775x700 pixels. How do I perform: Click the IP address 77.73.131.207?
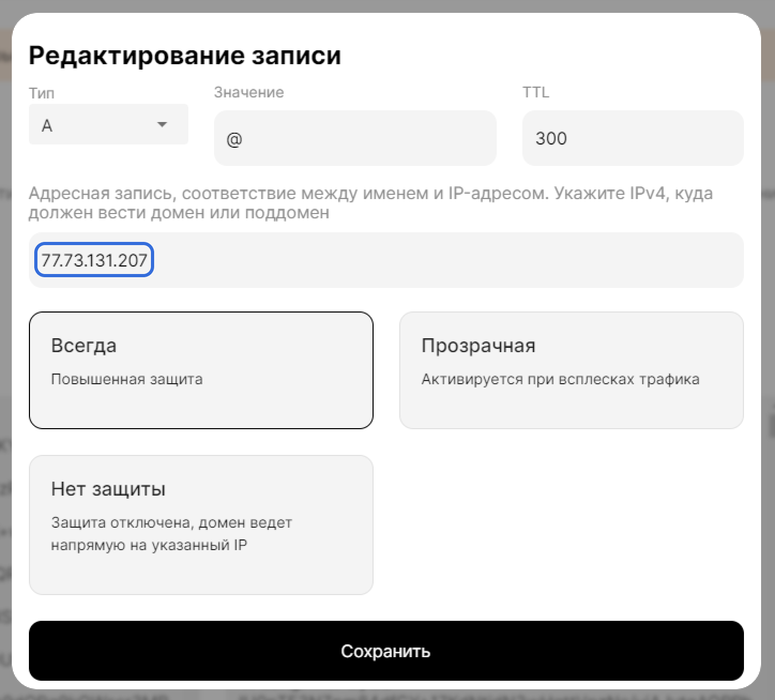[x=94, y=260]
